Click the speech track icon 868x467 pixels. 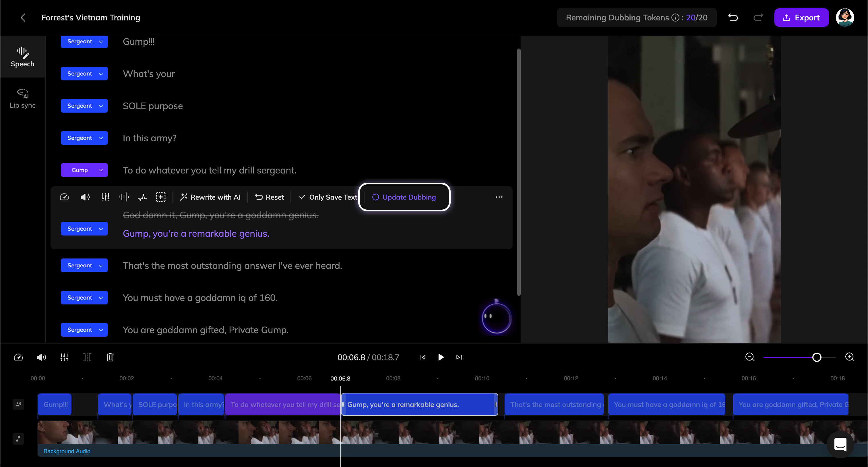(x=18, y=404)
